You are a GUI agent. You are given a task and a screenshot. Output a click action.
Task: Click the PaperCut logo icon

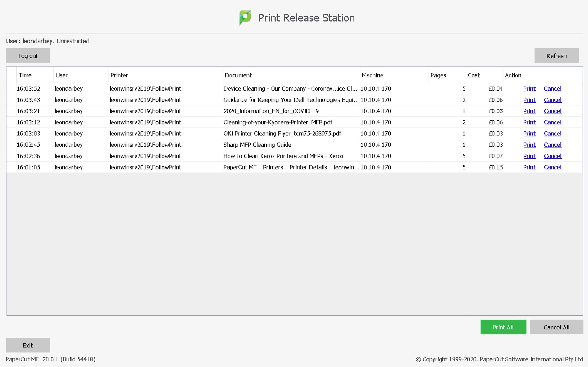click(245, 17)
